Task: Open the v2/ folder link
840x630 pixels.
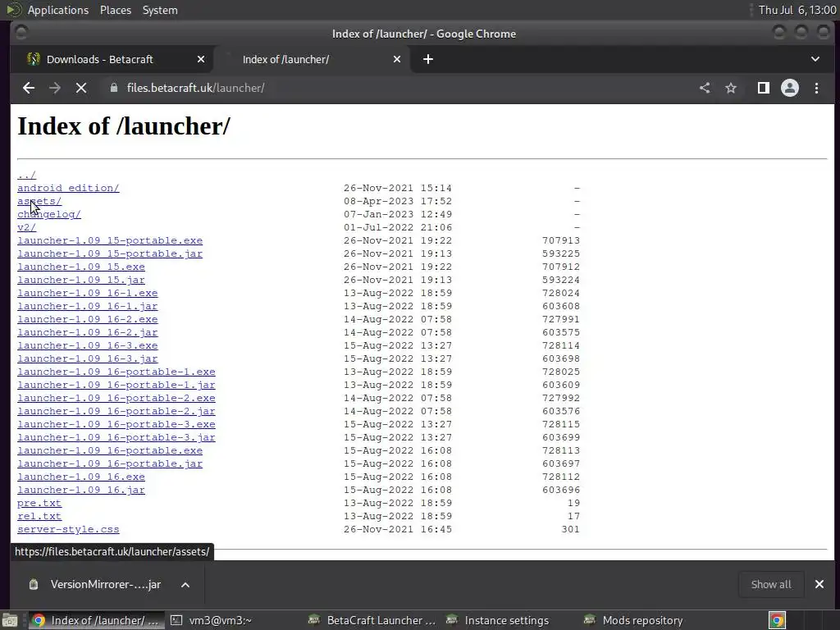Action: click(x=26, y=228)
